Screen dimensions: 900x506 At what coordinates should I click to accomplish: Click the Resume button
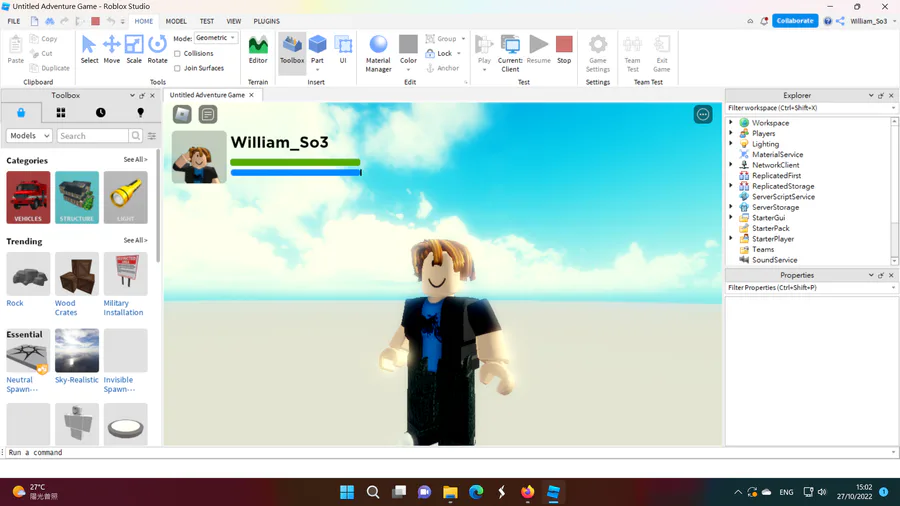tap(538, 49)
